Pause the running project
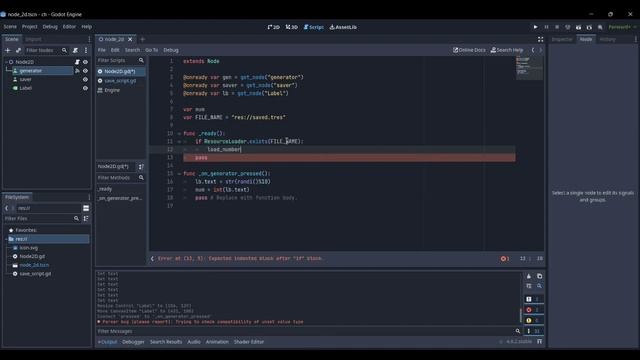Viewport: 640px width, 360px height. [x=547, y=27]
